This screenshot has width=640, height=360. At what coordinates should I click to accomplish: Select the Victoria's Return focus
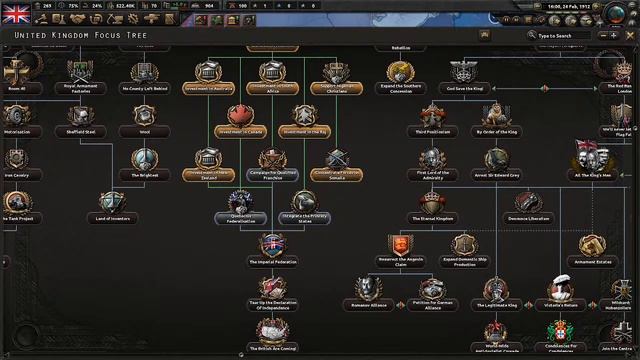point(560,294)
